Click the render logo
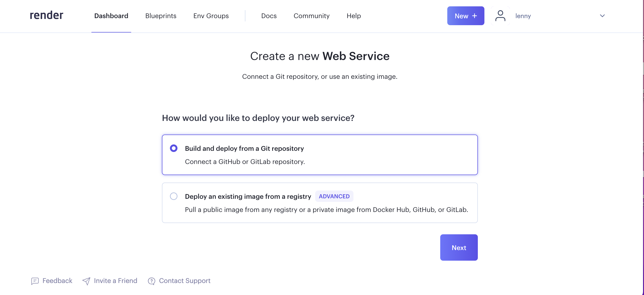This screenshot has height=295, width=644. point(46,16)
